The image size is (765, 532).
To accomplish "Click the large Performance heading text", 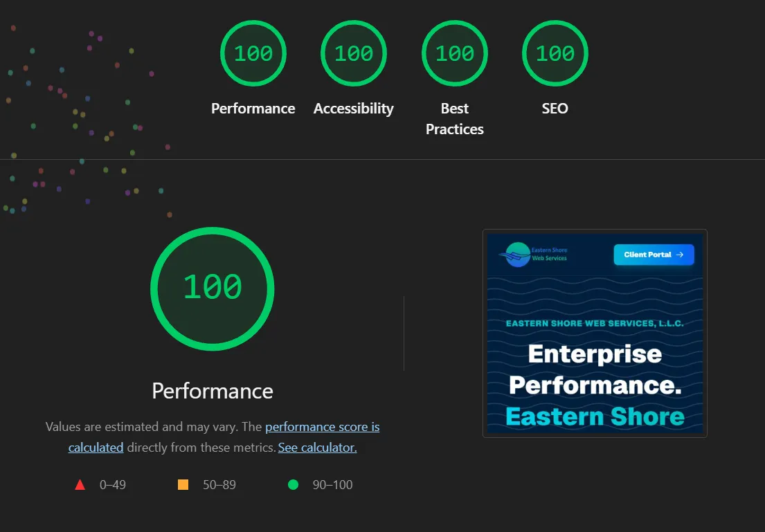I will point(213,391).
